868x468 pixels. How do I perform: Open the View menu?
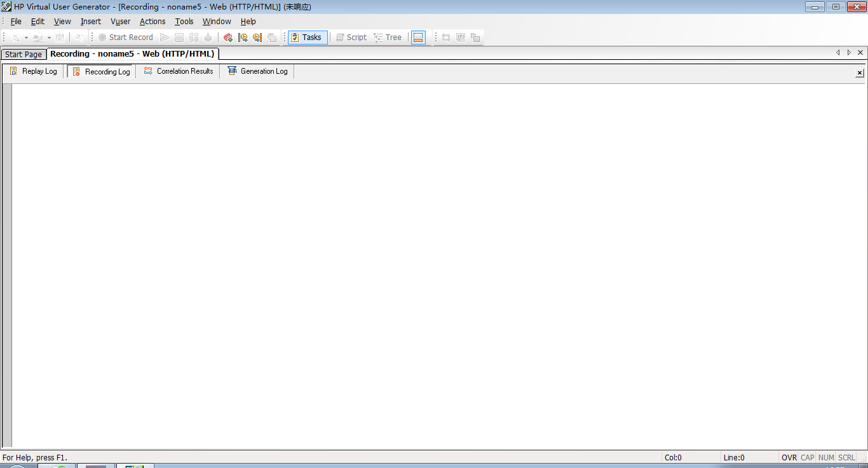(x=62, y=22)
